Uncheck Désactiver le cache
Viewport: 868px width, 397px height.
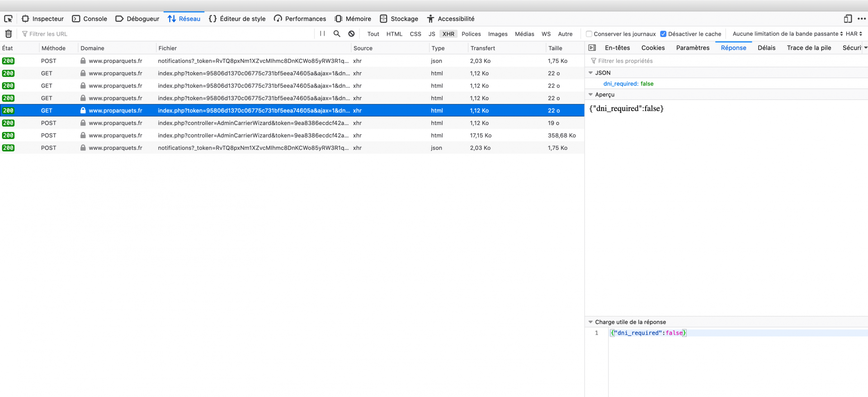point(663,34)
